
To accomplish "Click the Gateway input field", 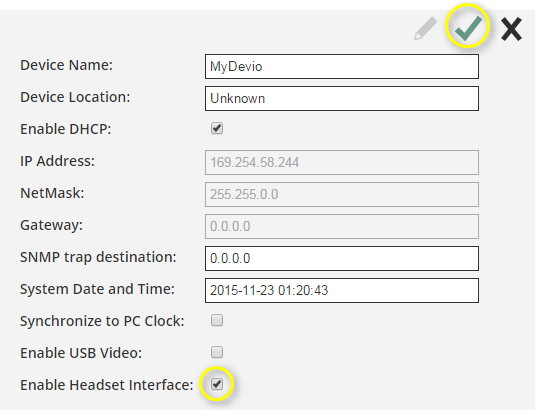I will tap(342, 226).
